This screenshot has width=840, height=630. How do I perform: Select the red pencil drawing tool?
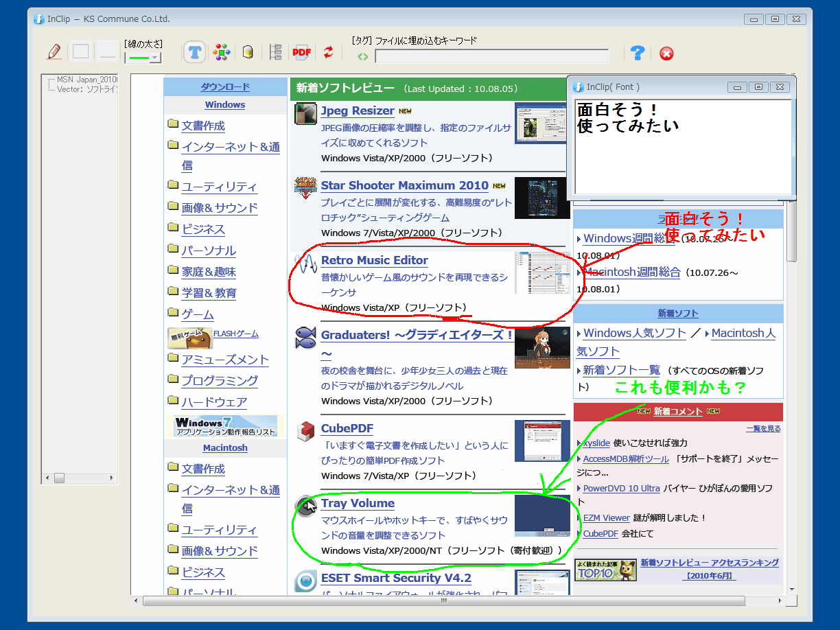click(55, 51)
